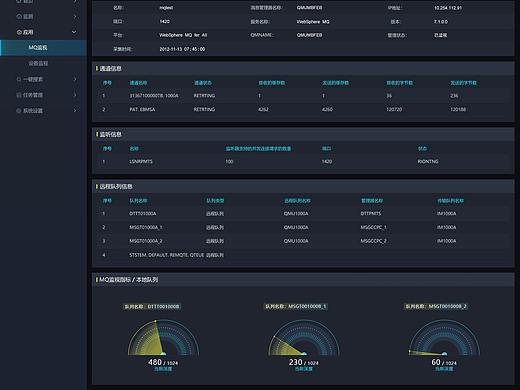This screenshot has height=390, width=520.
Task: Open the 任务管理 sidebar menu label
Action: click(33, 95)
